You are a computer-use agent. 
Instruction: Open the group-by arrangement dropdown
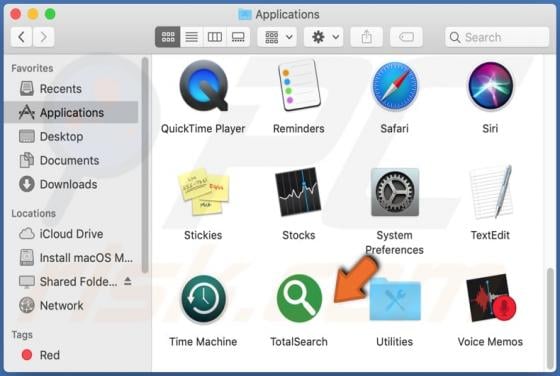[x=278, y=37]
